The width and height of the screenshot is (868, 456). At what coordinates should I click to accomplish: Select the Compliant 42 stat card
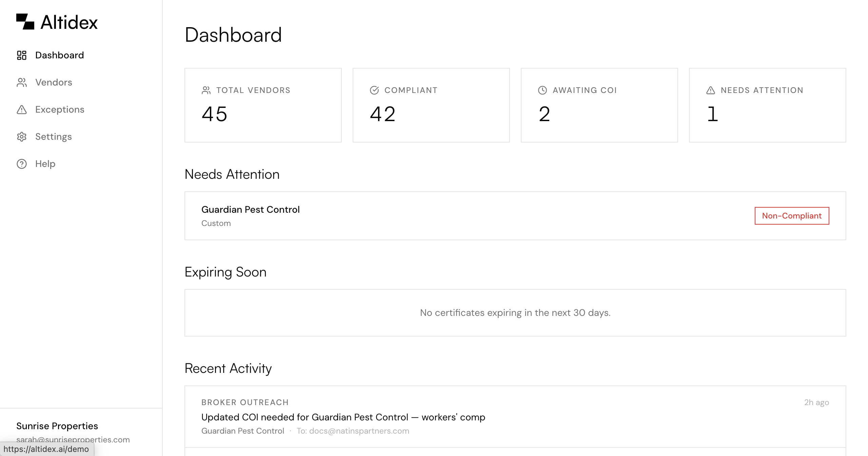pyautogui.click(x=431, y=105)
